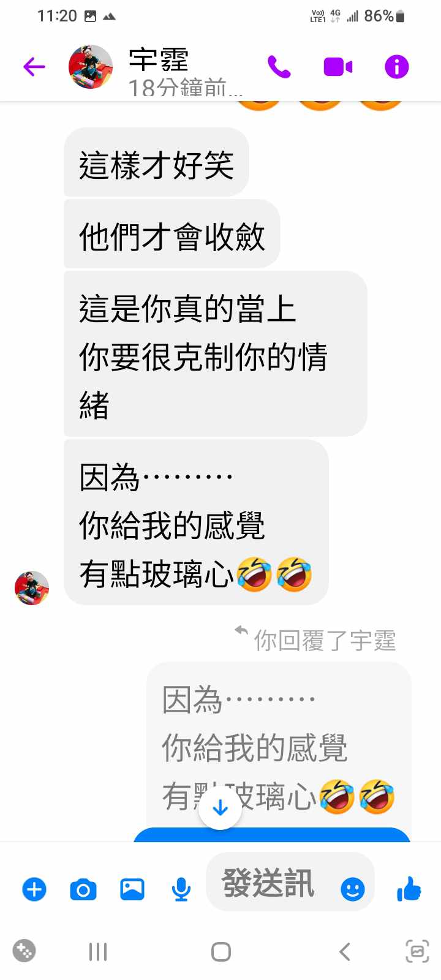Tap the Android home navigation button
The height and width of the screenshot is (980, 441).
click(x=221, y=951)
